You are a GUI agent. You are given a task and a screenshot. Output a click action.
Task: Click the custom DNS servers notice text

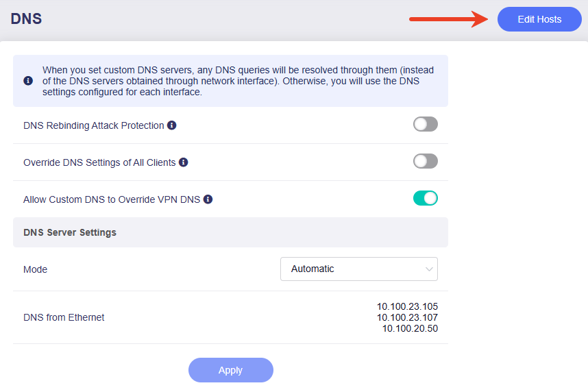(x=238, y=81)
